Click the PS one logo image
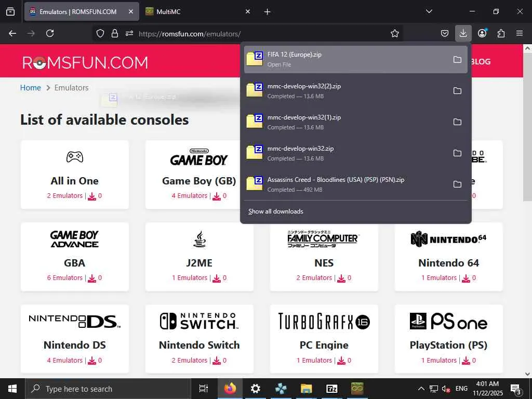Screen dimensions: 532x399 point(448,321)
